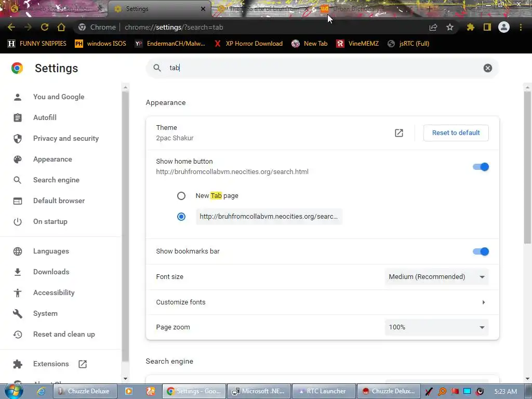Open jsRTC (Full) bookmark
This screenshot has width=532, height=399.
[x=408, y=44]
